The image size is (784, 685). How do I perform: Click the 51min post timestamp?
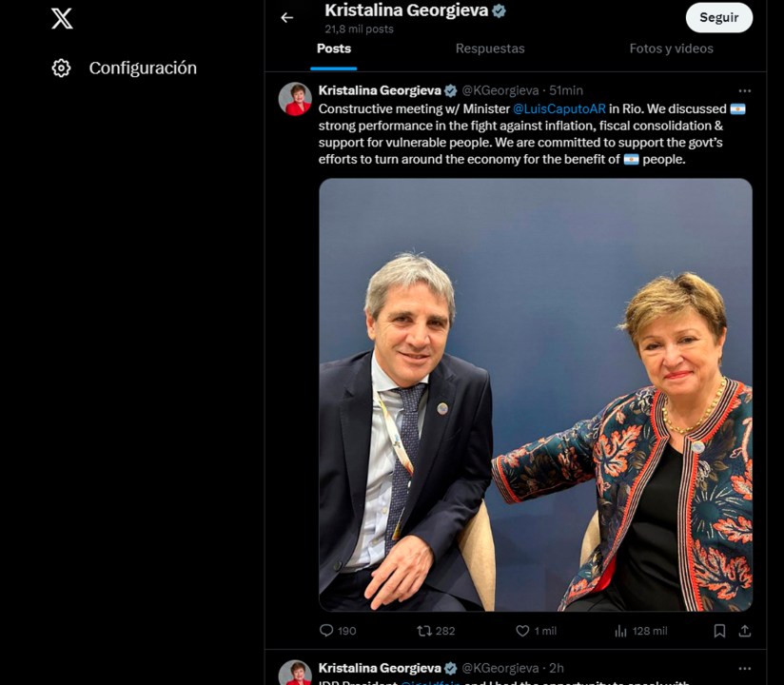click(566, 90)
